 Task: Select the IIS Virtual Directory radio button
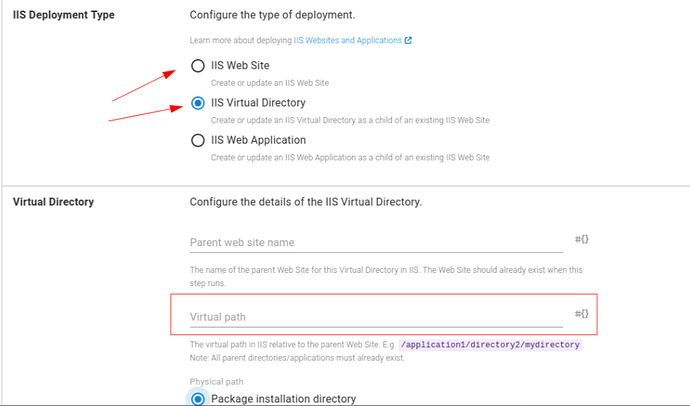[198, 103]
